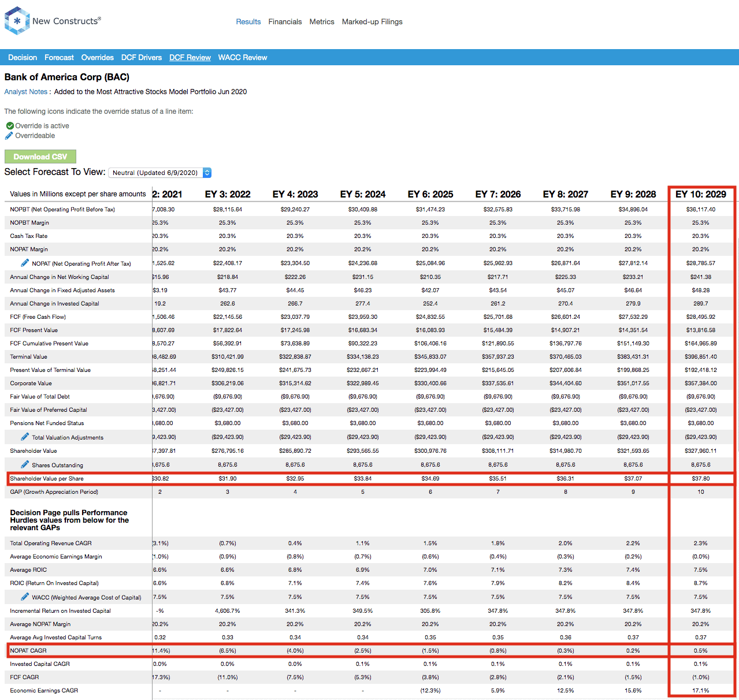Click the EY 10: 2029 column header
The image size is (739, 700).
click(701, 194)
